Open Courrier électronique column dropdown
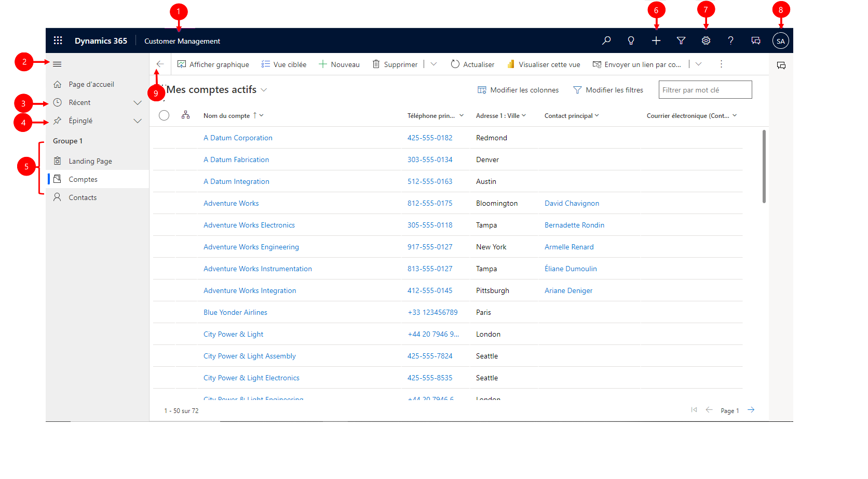 point(735,115)
